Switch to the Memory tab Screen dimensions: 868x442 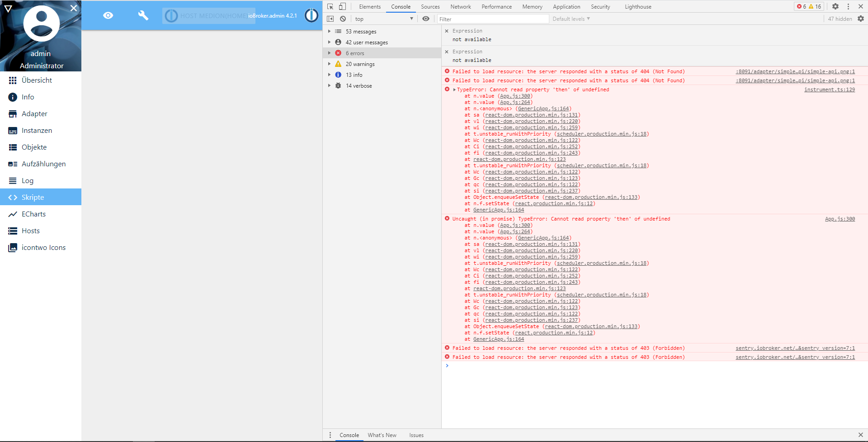coord(532,7)
